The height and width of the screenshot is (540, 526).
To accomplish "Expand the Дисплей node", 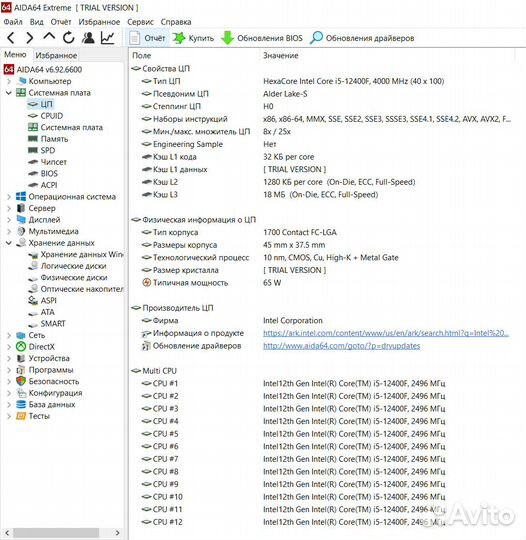I will click(x=9, y=220).
